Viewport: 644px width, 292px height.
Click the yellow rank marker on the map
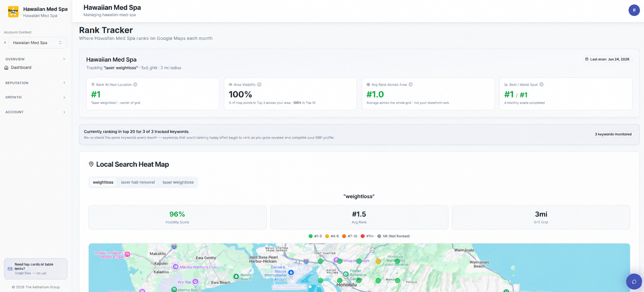click(378, 261)
